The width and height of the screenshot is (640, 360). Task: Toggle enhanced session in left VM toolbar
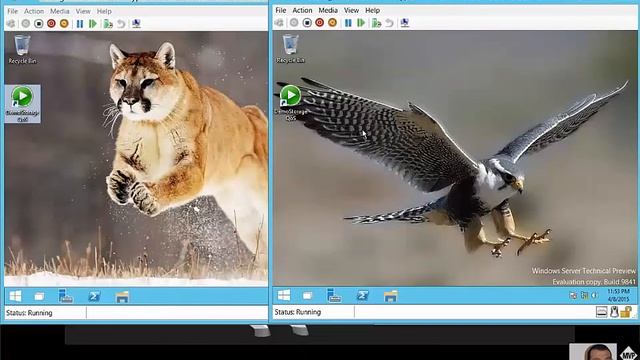[136, 24]
